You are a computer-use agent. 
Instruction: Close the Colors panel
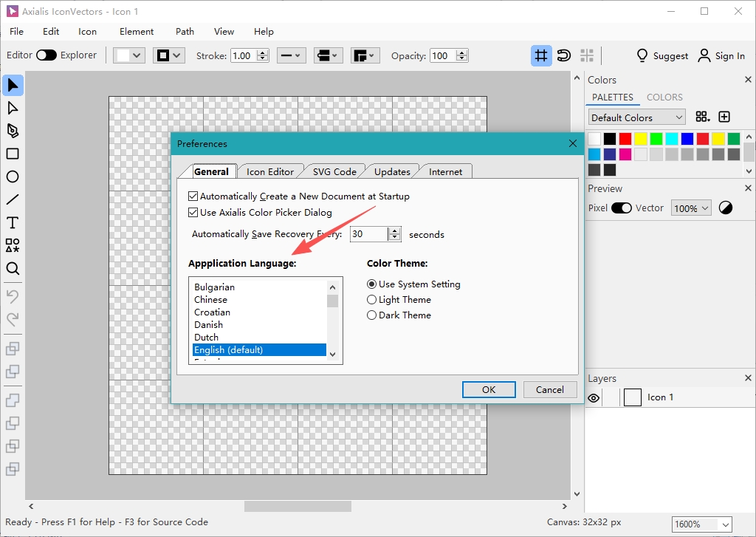click(748, 80)
